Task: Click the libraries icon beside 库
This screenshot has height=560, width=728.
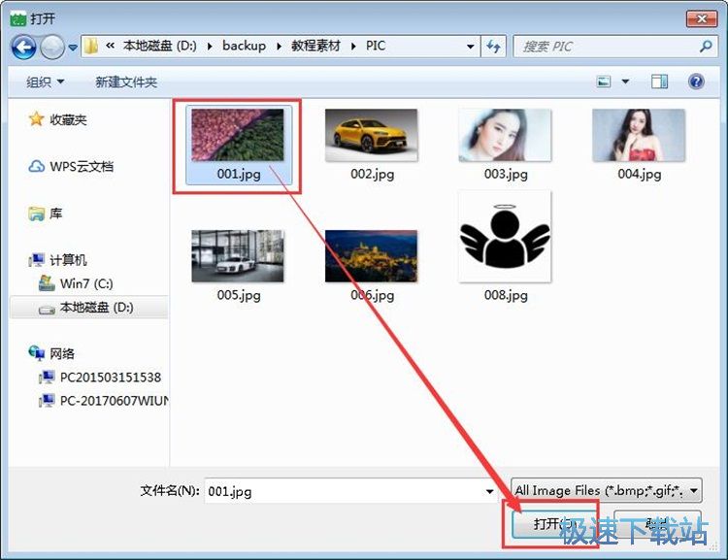Action: point(36,214)
